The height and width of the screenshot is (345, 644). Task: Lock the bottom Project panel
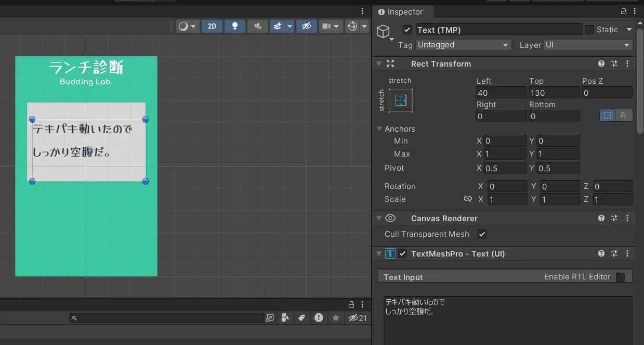pyautogui.click(x=351, y=304)
